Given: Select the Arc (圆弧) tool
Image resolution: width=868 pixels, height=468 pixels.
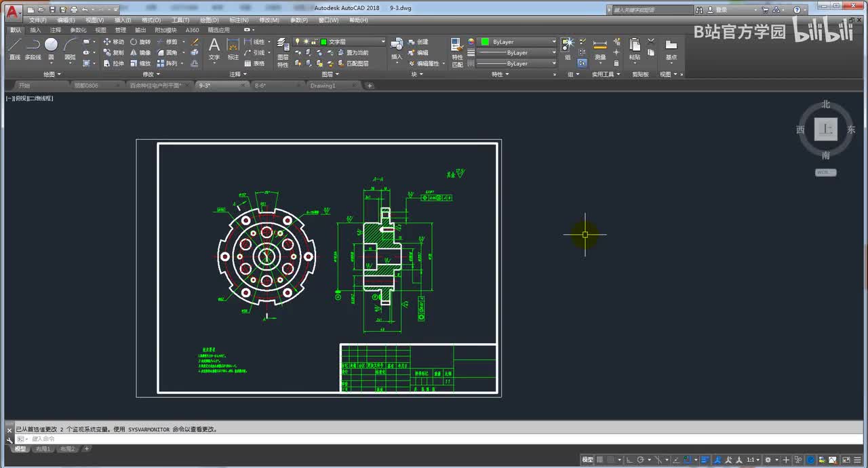Looking at the screenshot, I should coord(70,49).
